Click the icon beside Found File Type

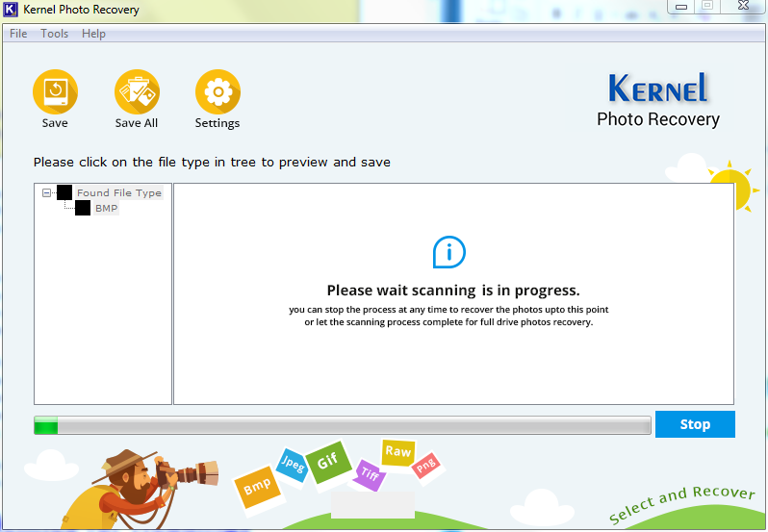point(64,192)
